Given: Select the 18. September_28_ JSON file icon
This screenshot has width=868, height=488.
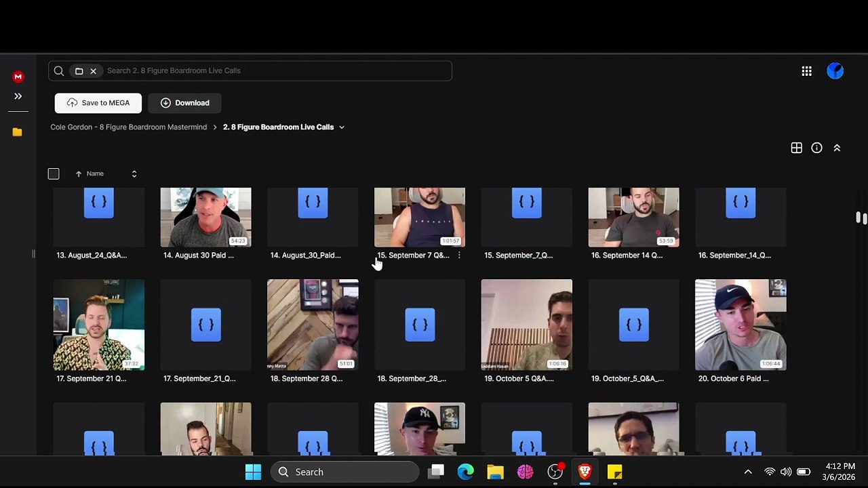Looking at the screenshot, I should 420,325.
